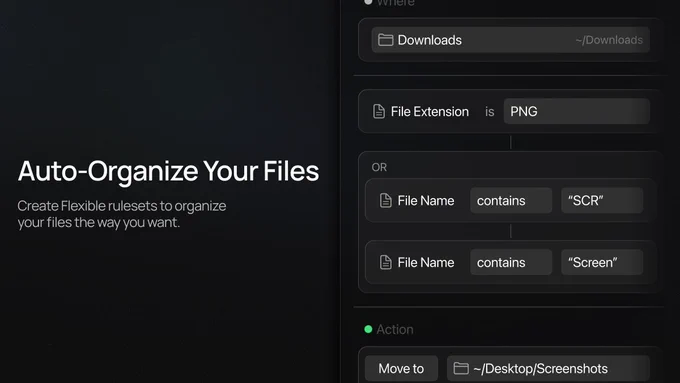Image resolution: width=680 pixels, height=383 pixels.
Task: Click the Action section label
Action: [x=395, y=329]
